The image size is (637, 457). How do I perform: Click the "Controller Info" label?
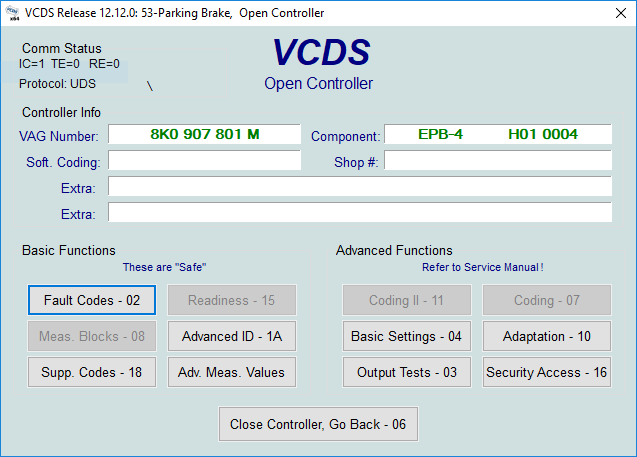(61, 113)
